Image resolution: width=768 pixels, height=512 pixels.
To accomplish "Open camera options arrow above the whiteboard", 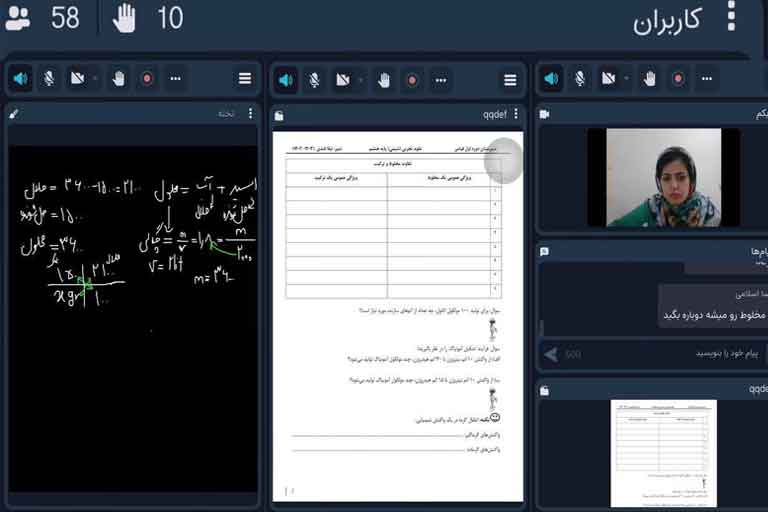I will [x=95, y=78].
